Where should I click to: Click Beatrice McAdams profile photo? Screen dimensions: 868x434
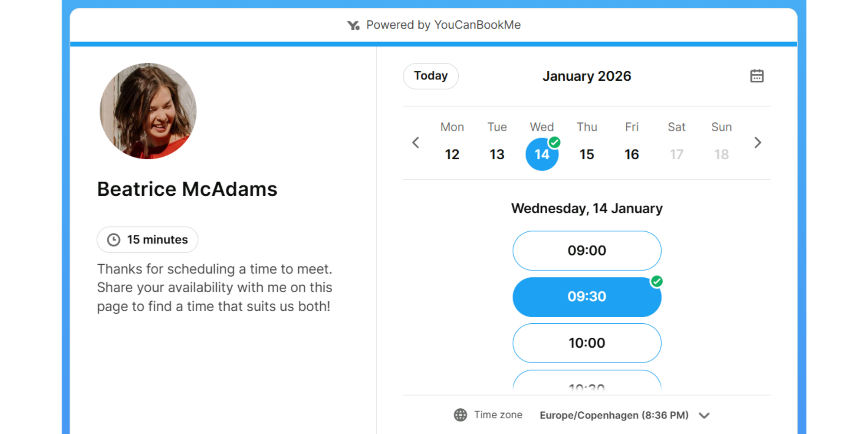148,111
